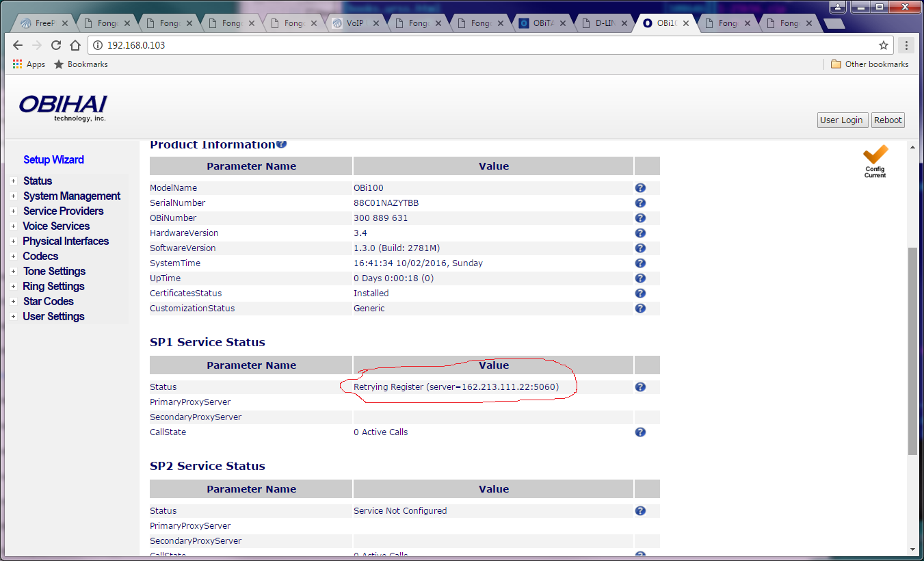
Task: Click the Reboot button
Action: 888,120
